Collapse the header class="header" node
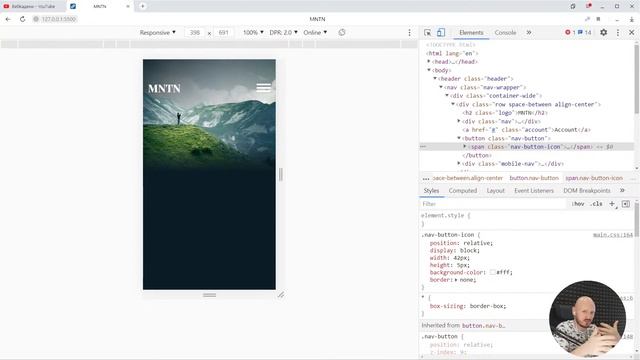The width and height of the screenshot is (640, 360). coord(435,78)
